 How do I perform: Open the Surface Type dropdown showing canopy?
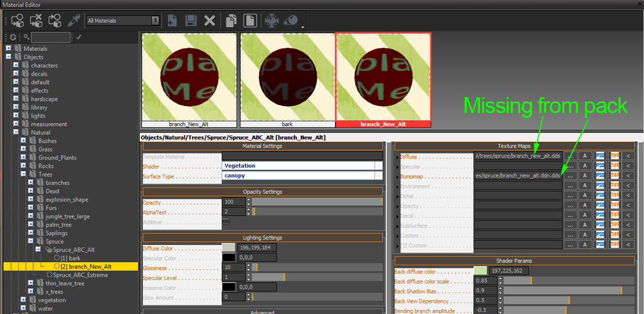pyautogui.click(x=302, y=176)
